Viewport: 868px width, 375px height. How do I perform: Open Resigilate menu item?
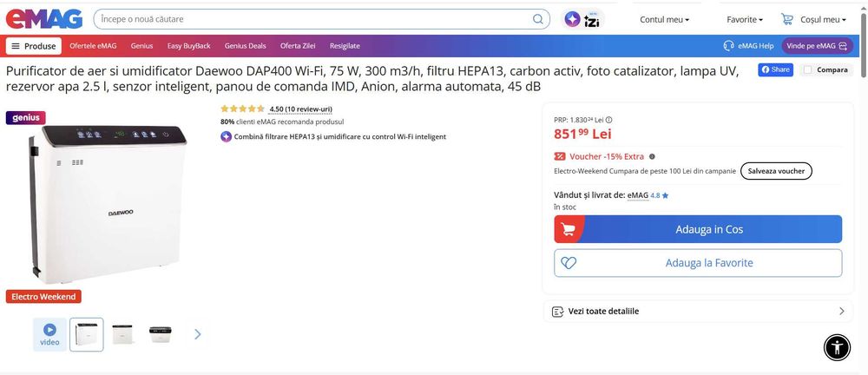tap(345, 46)
